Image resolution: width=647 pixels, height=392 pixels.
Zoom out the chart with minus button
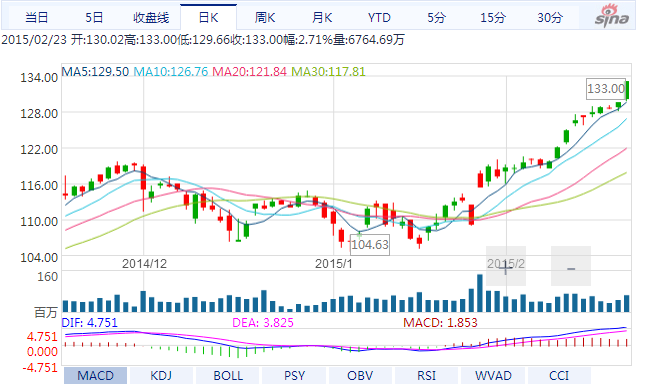pos(571,266)
